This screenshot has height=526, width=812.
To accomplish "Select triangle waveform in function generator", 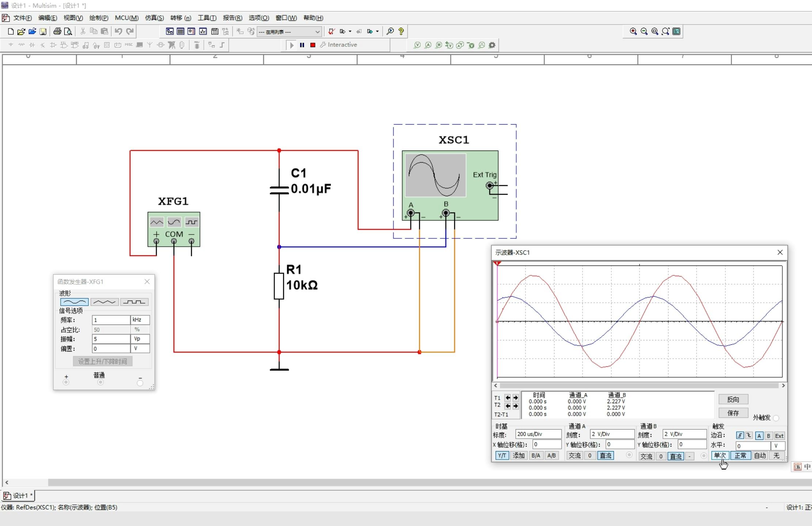I will pyautogui.click(x=104, y=302).
